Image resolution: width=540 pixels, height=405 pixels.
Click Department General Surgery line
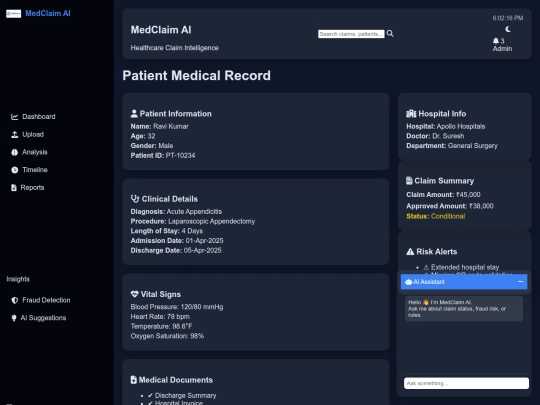click(x=452, y=146)
